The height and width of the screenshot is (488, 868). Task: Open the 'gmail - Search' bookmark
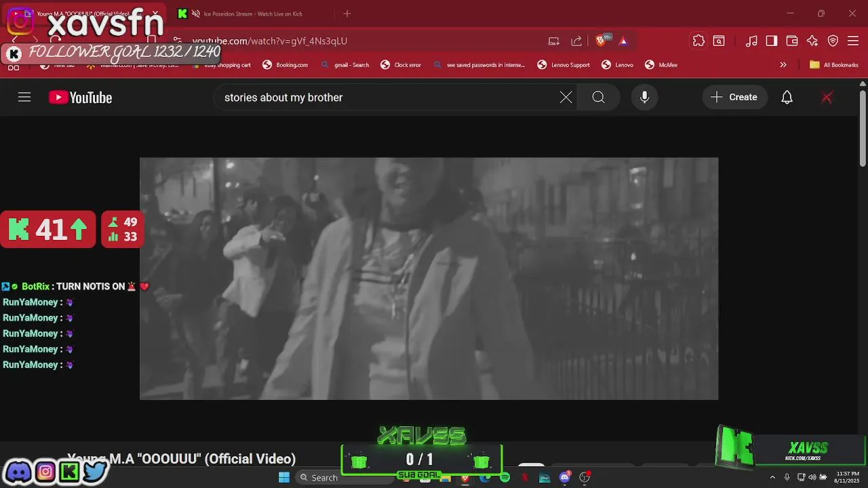tap(345, 65)
